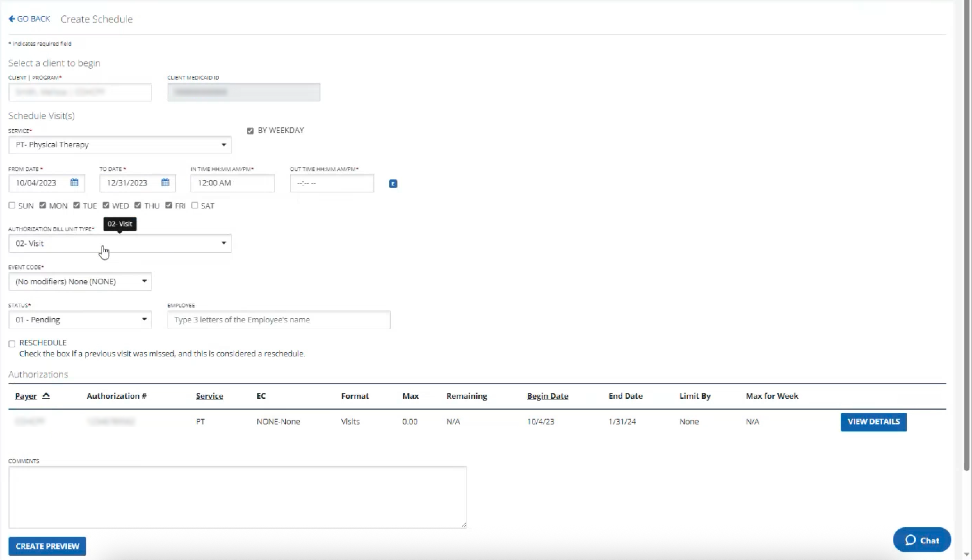Image resolution: width=972 pixels, height=560 pixels.
Task: Check the SAT weekday checkbox
Action: pyautogui.click(x=195, y=205)
